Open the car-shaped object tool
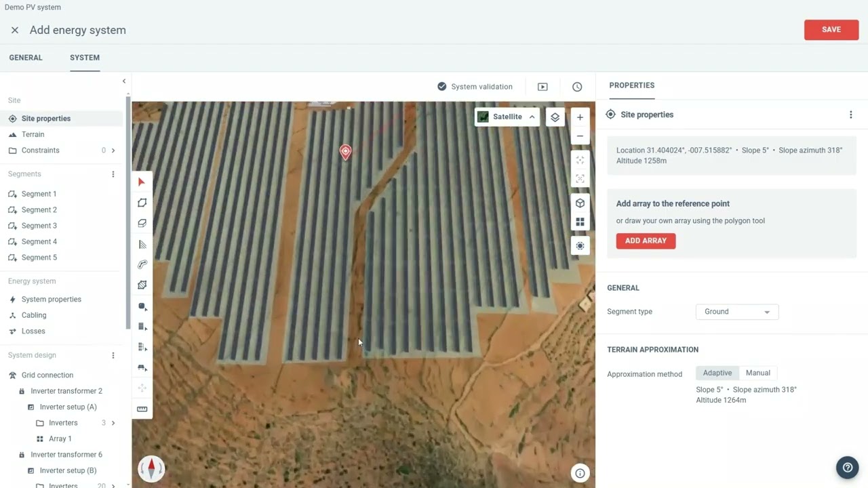This screenshot has width=868, height=488. click(142, 368)
